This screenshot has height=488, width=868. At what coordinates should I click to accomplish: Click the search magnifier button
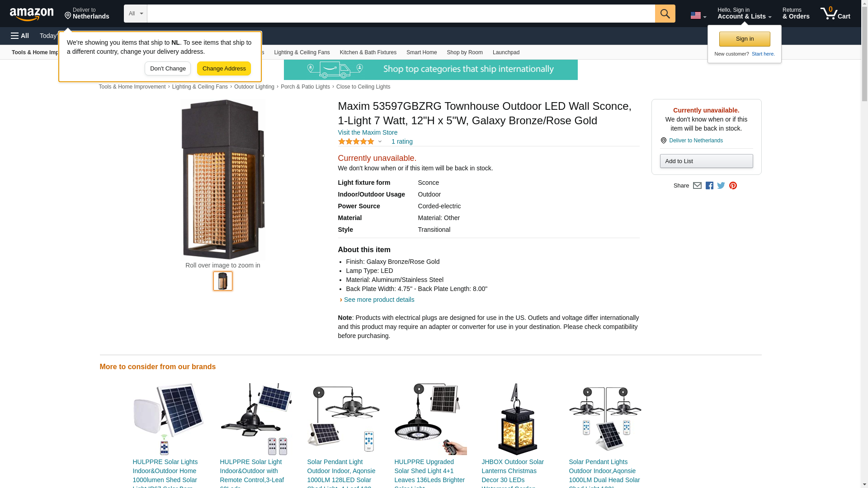[665, 14]
